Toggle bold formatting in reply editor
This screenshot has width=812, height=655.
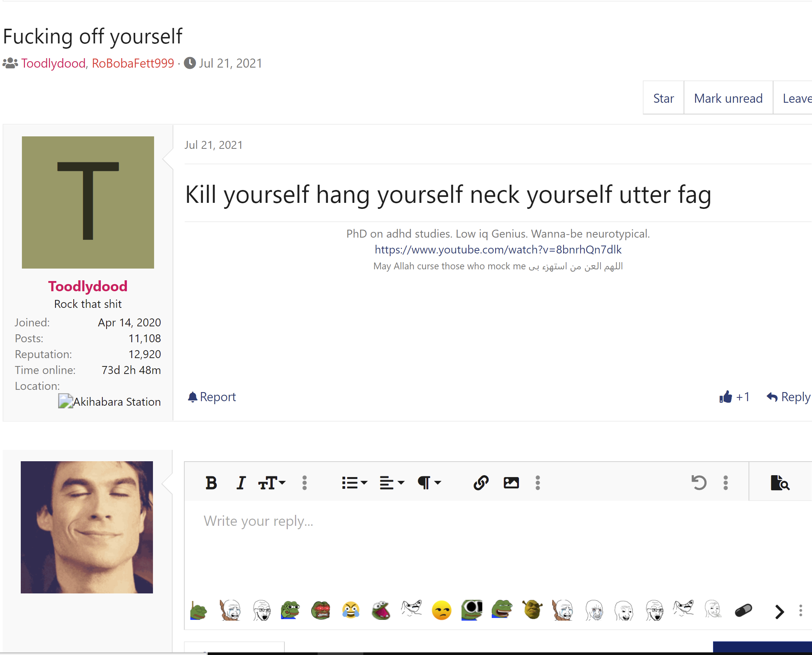[211, 483]
